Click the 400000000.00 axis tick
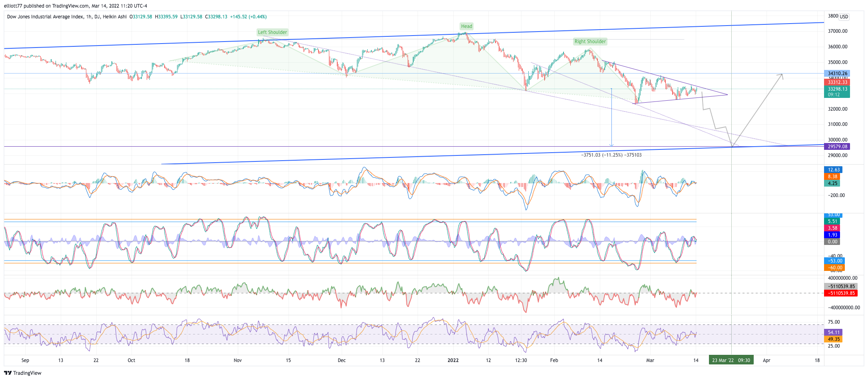 (842, 278)
